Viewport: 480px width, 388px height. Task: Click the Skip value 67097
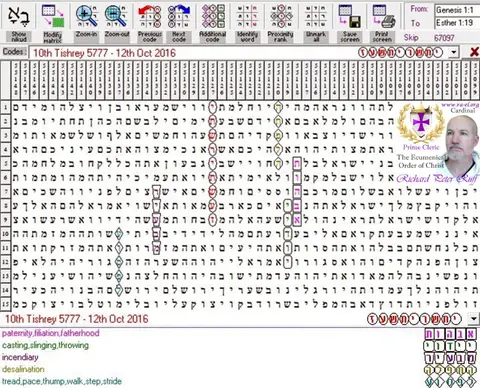tap(444, 38)
